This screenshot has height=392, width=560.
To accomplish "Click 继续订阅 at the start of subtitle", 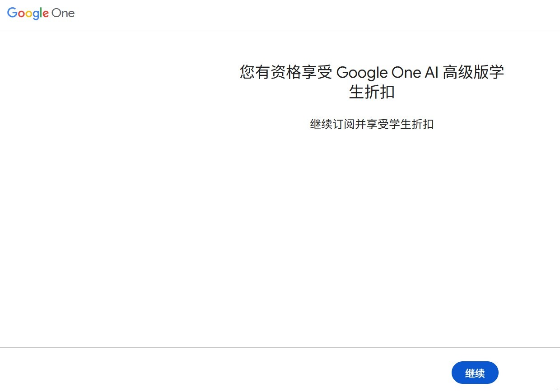I will (x=332, y=124).
